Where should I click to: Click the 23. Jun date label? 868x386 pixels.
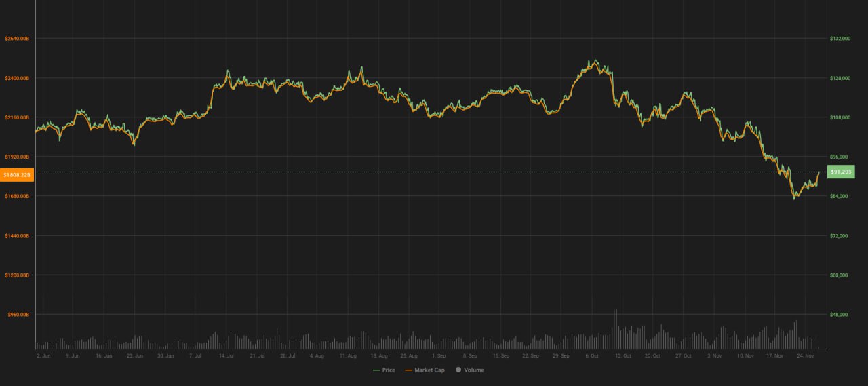(x=136, y=355)
